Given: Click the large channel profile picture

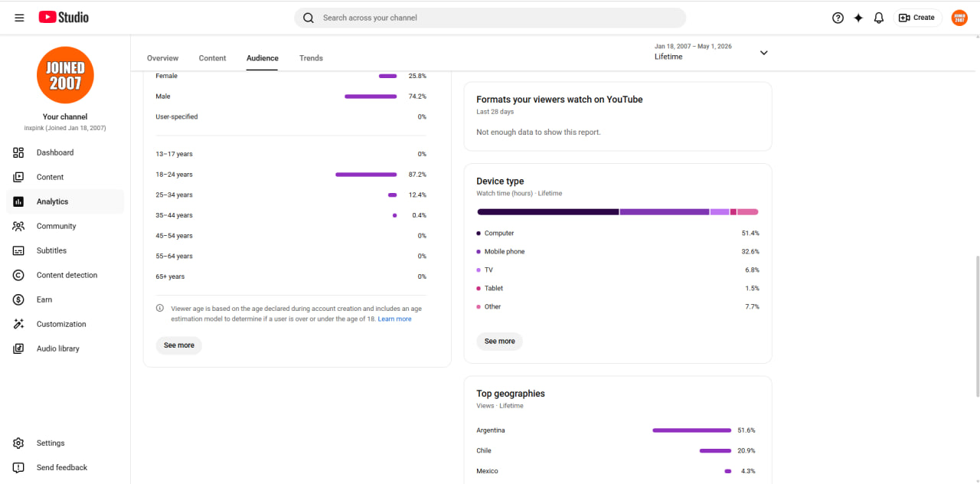Looking at the screenshot, I should (x=65, y=75).
